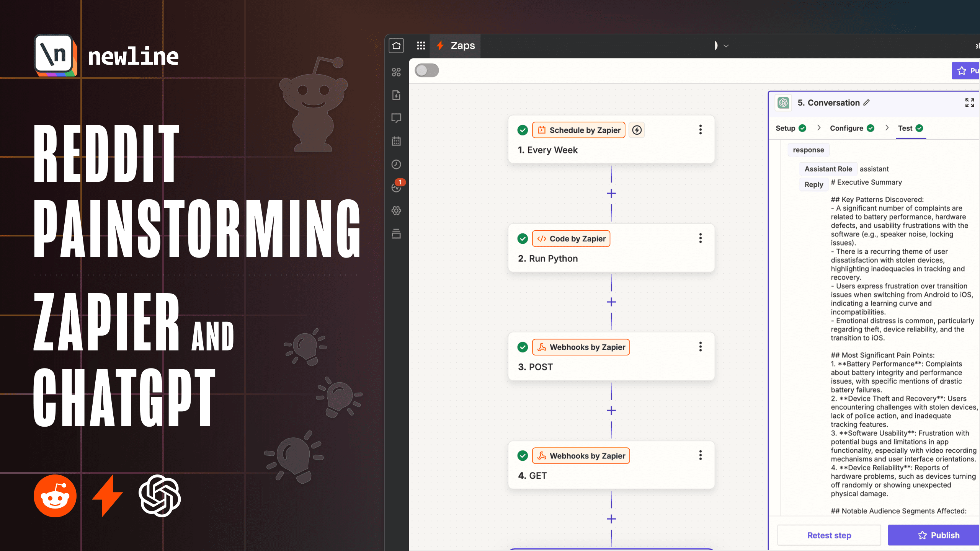This screenshot has width=980, height=551.
Task: Select the '2. Run Python' step title
Action: (x=548, y=259)
